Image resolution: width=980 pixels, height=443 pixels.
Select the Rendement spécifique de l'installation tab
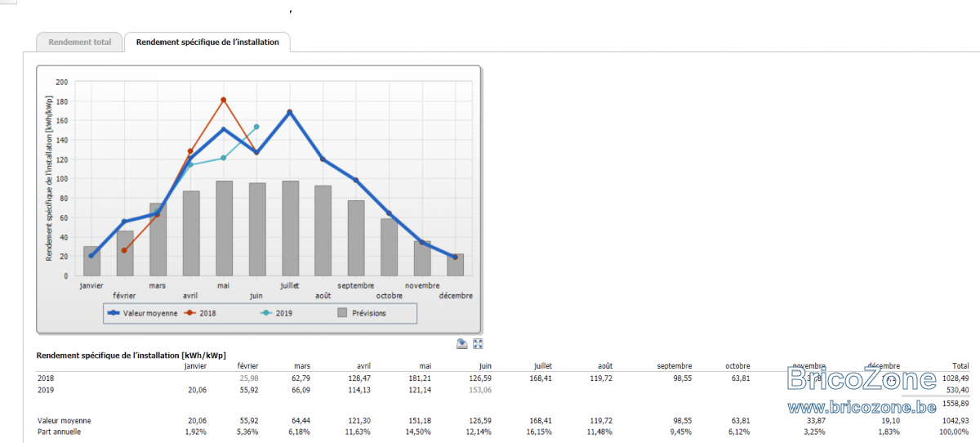[207, 42]
